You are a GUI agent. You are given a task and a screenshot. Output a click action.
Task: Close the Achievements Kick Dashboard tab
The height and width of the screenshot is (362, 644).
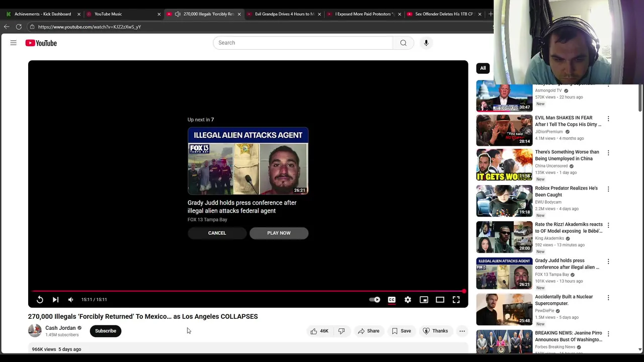point(79,14)
